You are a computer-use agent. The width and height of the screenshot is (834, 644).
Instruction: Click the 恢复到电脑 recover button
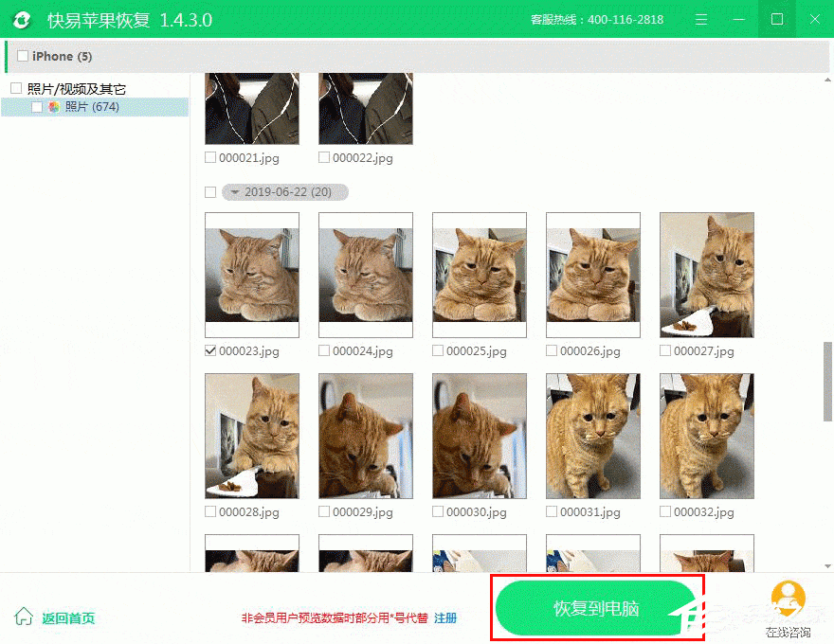(596, 608)
